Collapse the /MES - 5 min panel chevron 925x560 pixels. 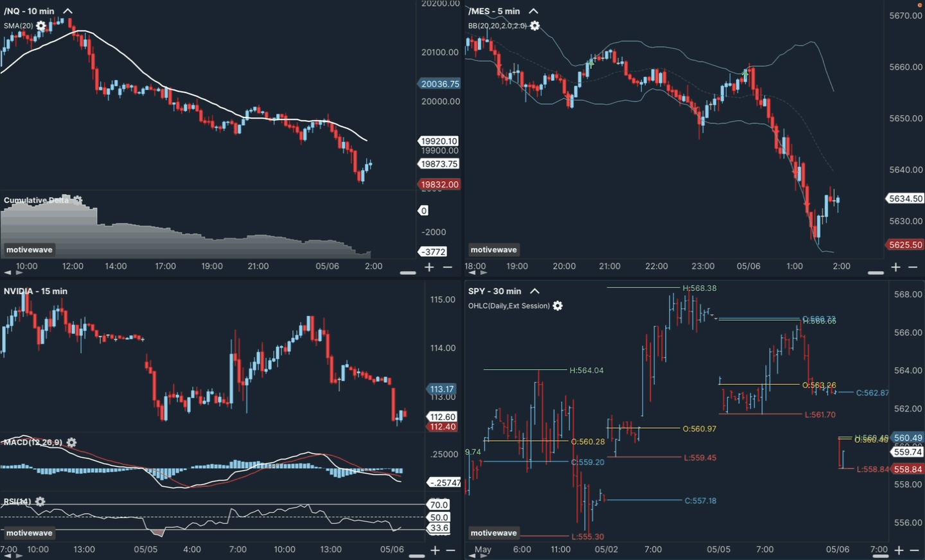click(x=534, y=11)
